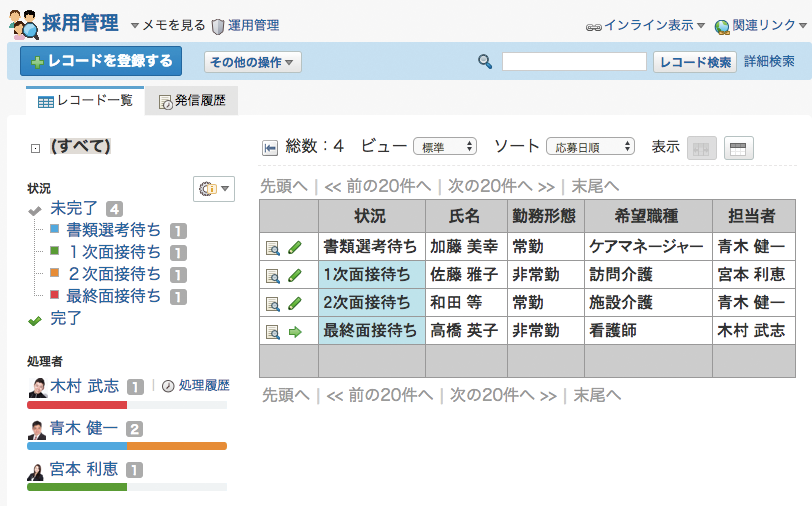Open the ソート 応募日順 select box
Screen dimensions: 812x506
point(590,147)
